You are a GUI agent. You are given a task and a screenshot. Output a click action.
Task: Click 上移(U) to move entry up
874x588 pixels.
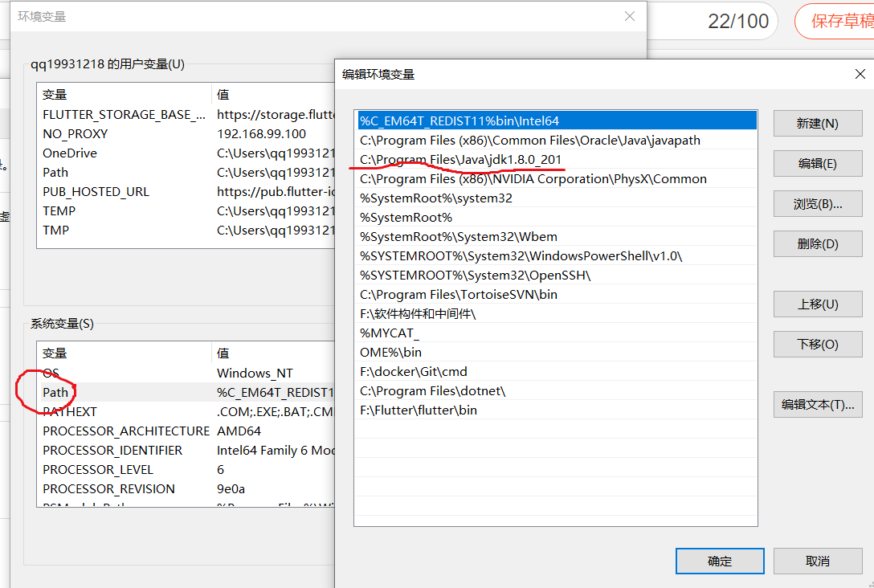pos(817,304)
